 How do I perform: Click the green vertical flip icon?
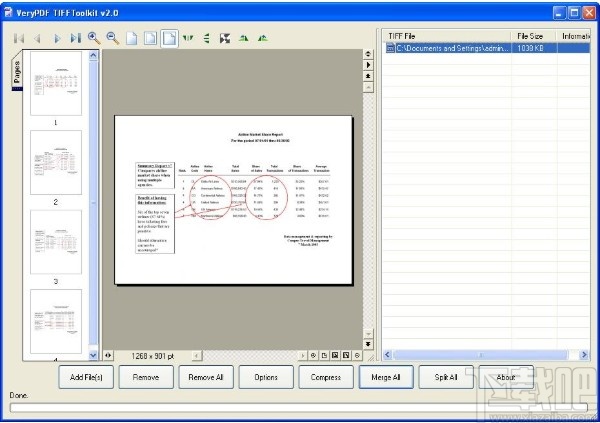point(207,38)
